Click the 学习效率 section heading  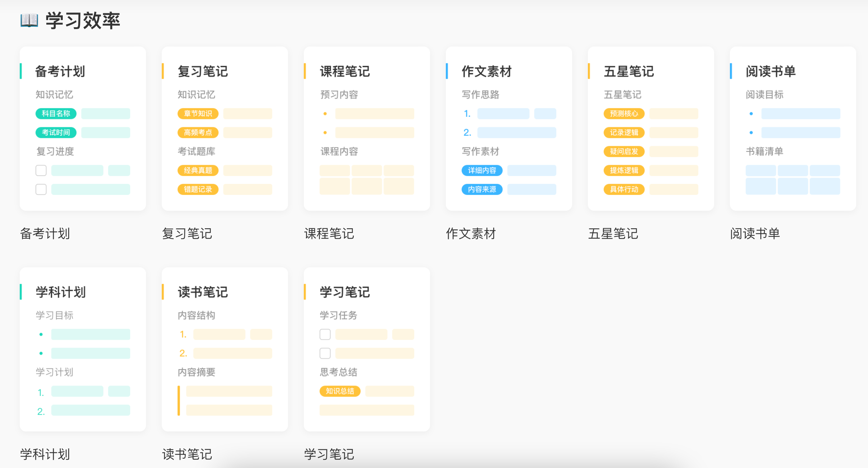83,20
